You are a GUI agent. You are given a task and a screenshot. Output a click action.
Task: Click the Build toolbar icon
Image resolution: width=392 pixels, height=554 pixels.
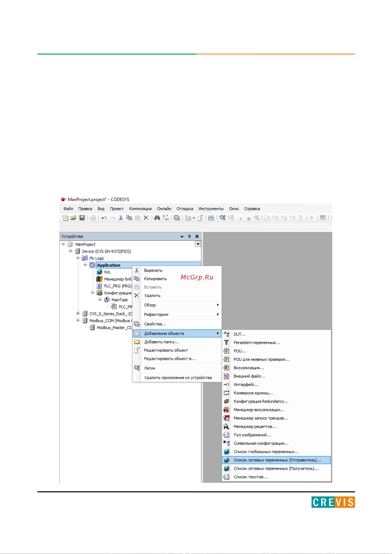tap(211, 218)
